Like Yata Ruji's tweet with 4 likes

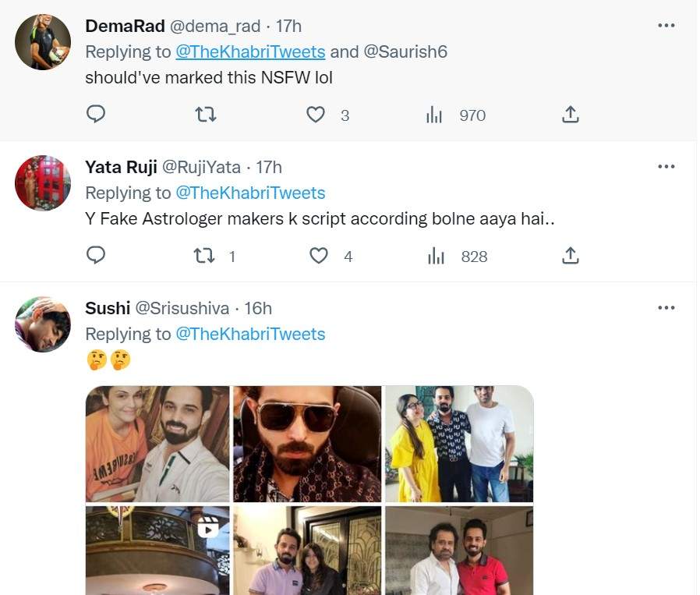pyautogui.click(x=319, y=256)
